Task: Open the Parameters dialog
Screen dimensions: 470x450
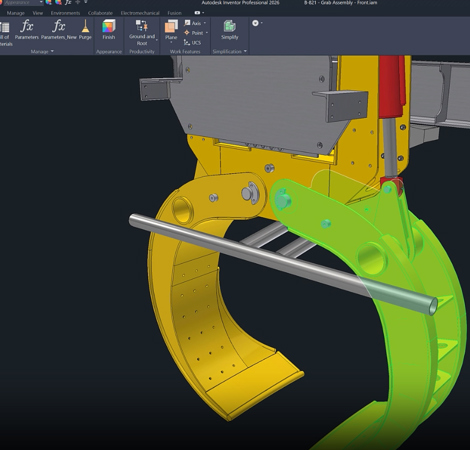Action: tap(27, 30)
